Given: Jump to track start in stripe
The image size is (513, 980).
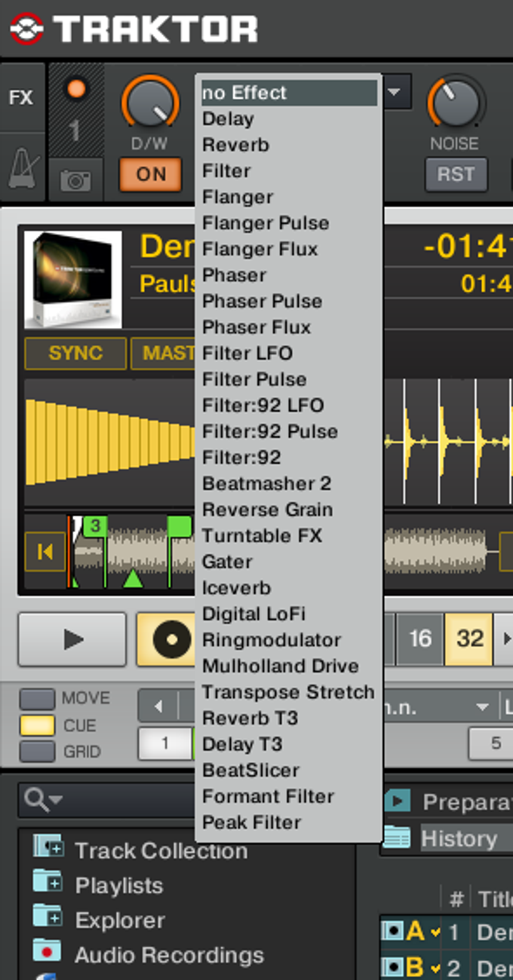Looking at the screenshot, I should [45, 553].
